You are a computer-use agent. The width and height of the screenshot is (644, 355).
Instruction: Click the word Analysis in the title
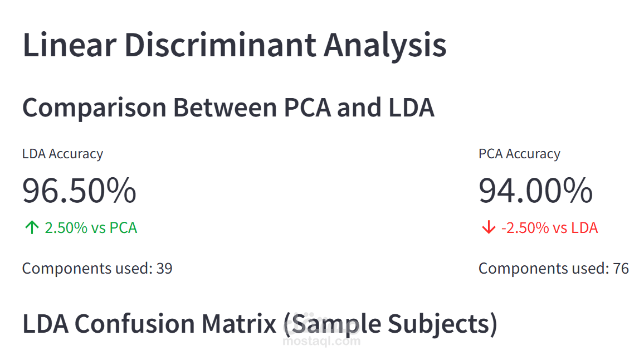pyautogui.click(x=385, y=45)
